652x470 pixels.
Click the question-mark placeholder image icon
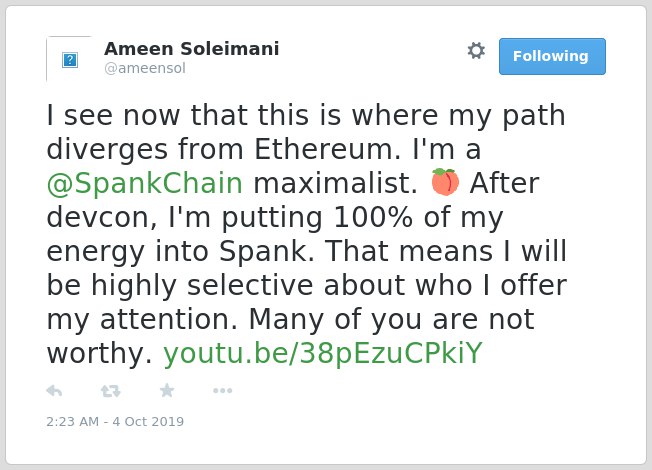[70, 60]
